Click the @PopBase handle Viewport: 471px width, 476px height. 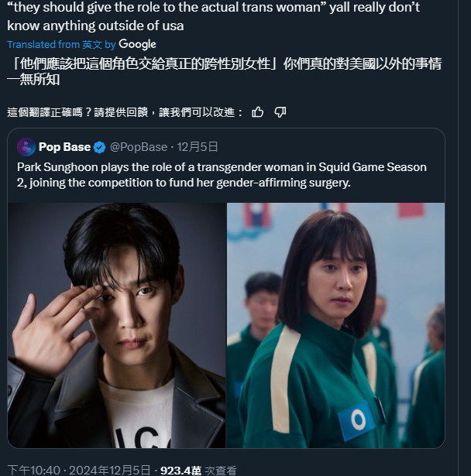tap(139, 147)
